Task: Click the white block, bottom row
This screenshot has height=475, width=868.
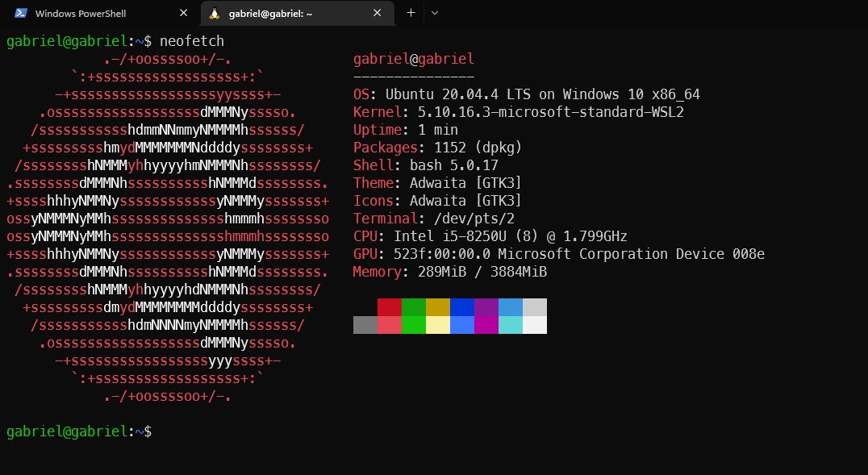Action: pyautogui.click(x=535, y=325)
